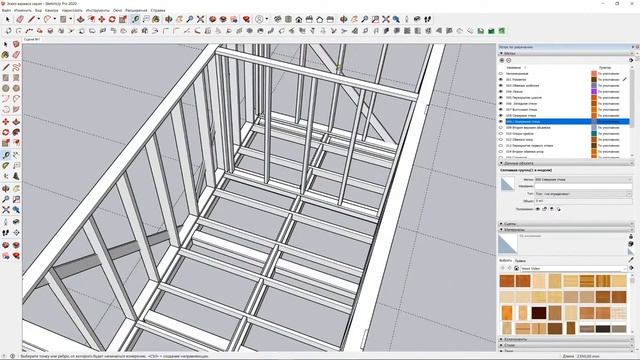The image size is (640, 360).
Task: Open the Инструменты menu
Action: click(98, 10)
